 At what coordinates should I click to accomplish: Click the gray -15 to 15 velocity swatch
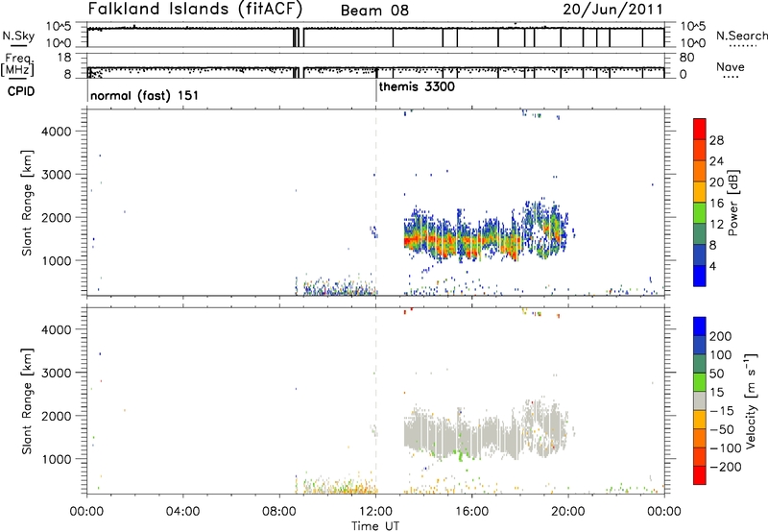[700, 400]
